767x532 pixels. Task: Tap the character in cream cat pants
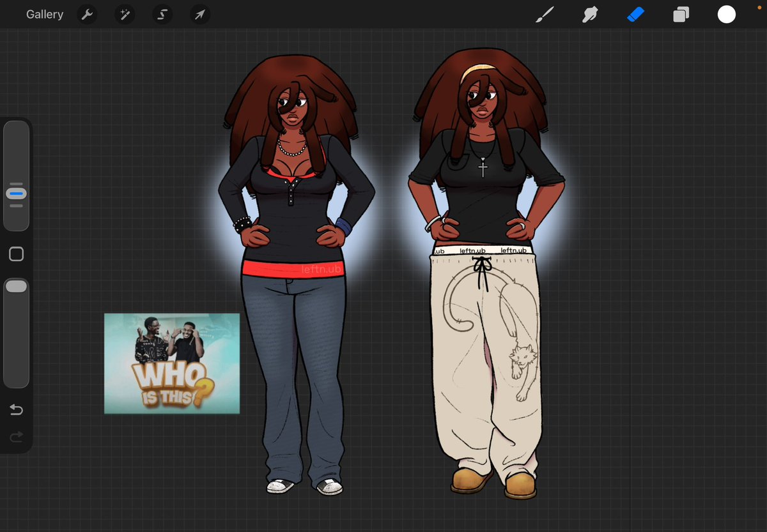(x=486, y=273)
